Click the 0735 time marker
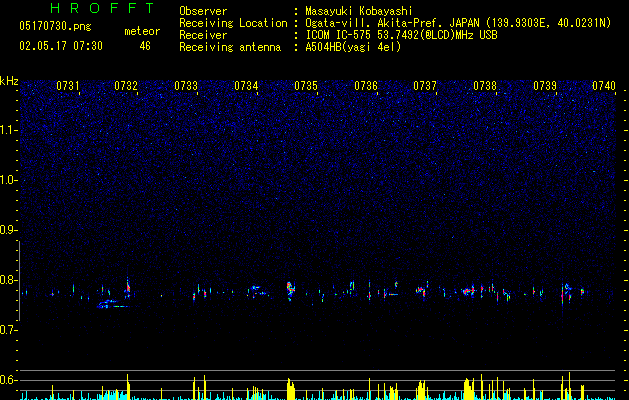Viewport: 629px width, 400px height. tap(306, 86)
